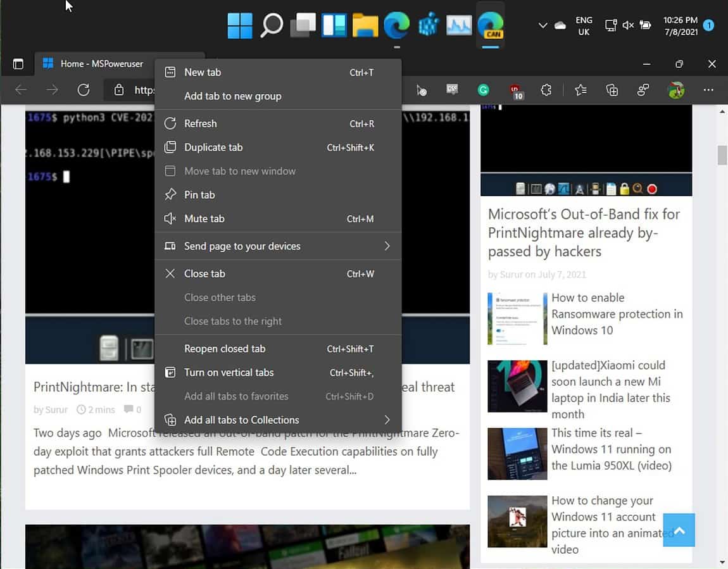
Task: Expand the Add all tabs to Collections submenu
Action: point(241,420)
